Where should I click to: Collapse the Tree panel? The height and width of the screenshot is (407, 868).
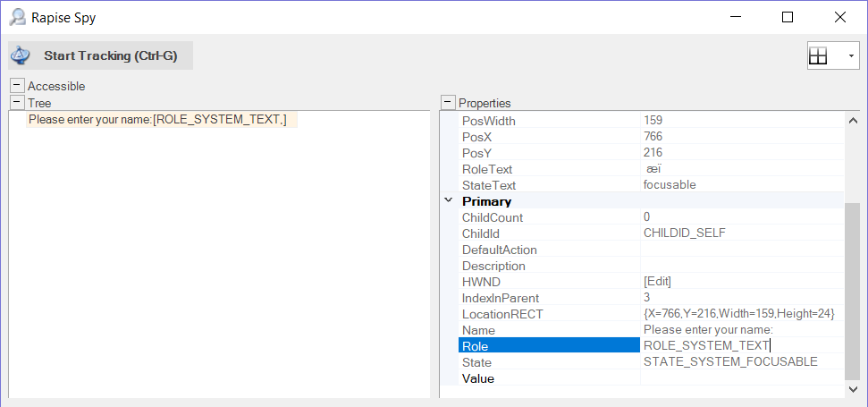tap(17, 103)
